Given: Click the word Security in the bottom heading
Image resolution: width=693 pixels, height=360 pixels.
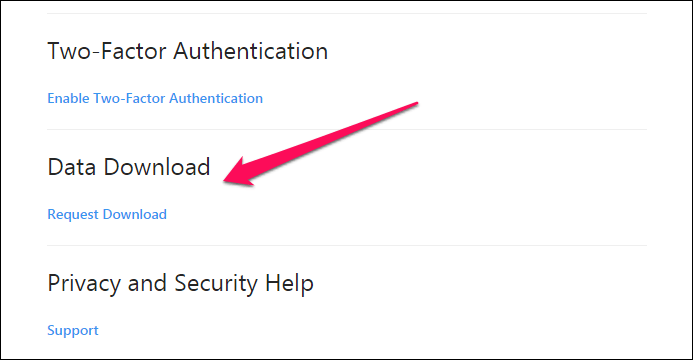Looking at the screenshot, I should 216,284.
